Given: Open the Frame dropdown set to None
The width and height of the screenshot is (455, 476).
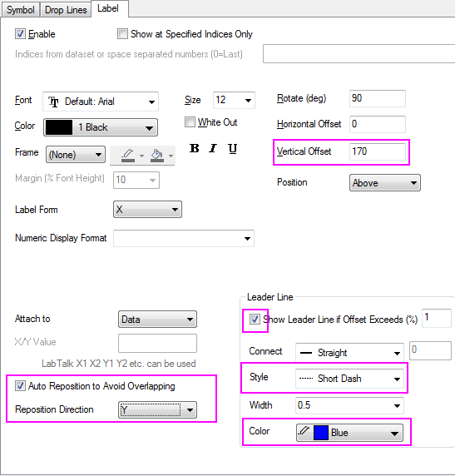Looking at the screenshot, I should coord(76,155).
